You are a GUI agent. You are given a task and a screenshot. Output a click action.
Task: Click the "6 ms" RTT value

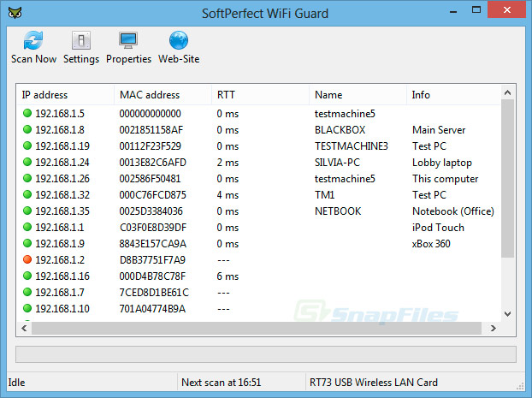[x=228, y=276]
